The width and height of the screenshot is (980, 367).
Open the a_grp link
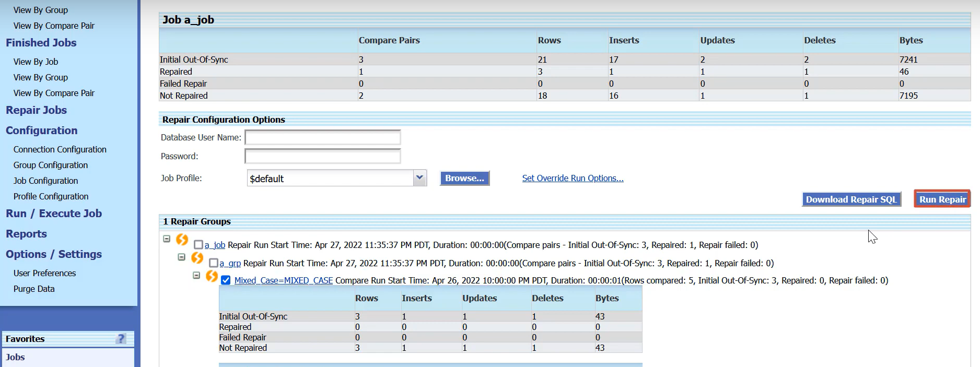230,263
